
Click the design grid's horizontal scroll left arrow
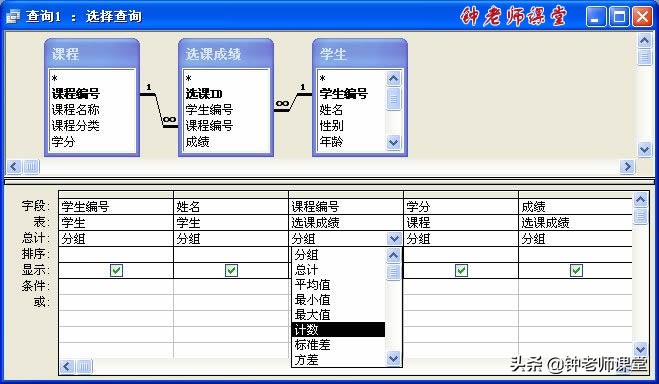67,366
